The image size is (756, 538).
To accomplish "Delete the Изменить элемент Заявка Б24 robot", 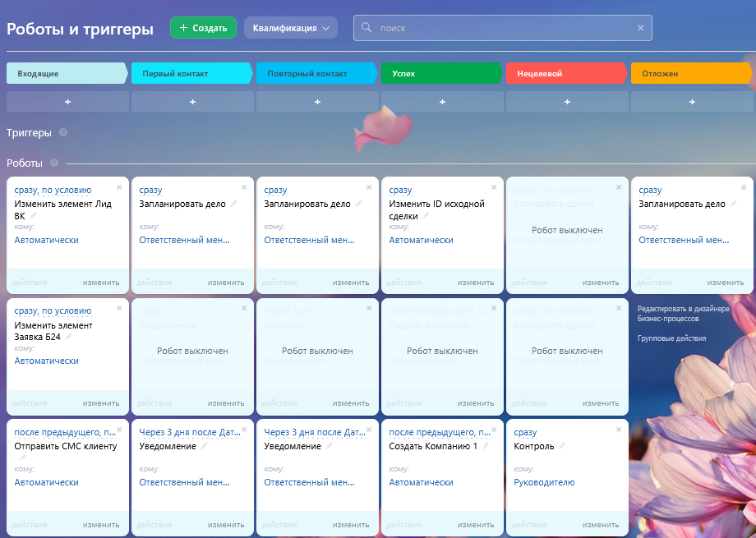I will (119, 308).
